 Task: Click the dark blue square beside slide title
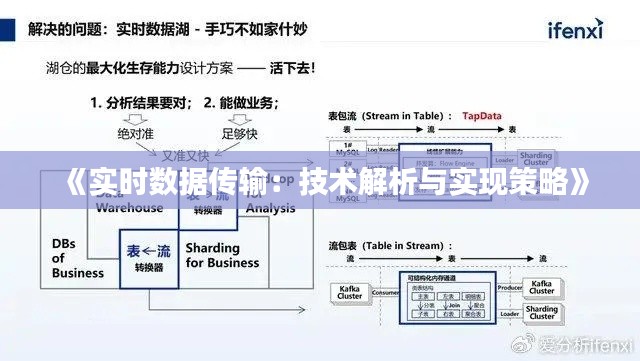pyautogui.click(x=7, y=29)
